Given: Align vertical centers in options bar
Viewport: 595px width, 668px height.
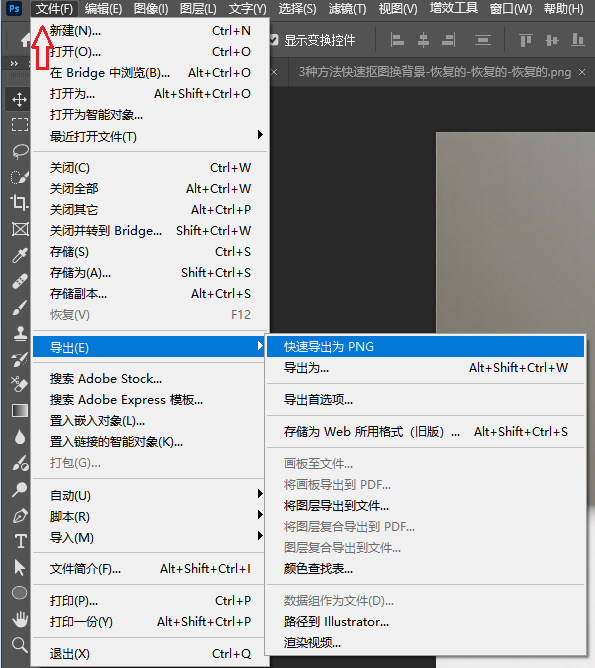Looking at the screenshot, I should coord(552,40).
